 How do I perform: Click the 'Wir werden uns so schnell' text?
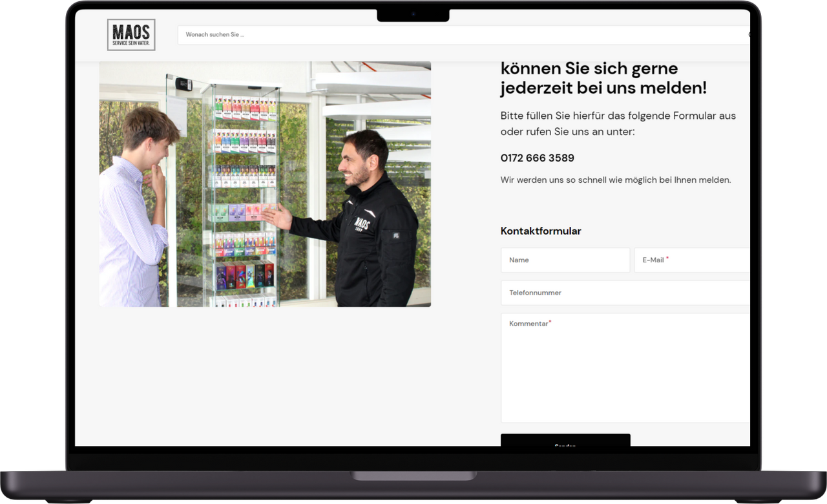[615, 180]
